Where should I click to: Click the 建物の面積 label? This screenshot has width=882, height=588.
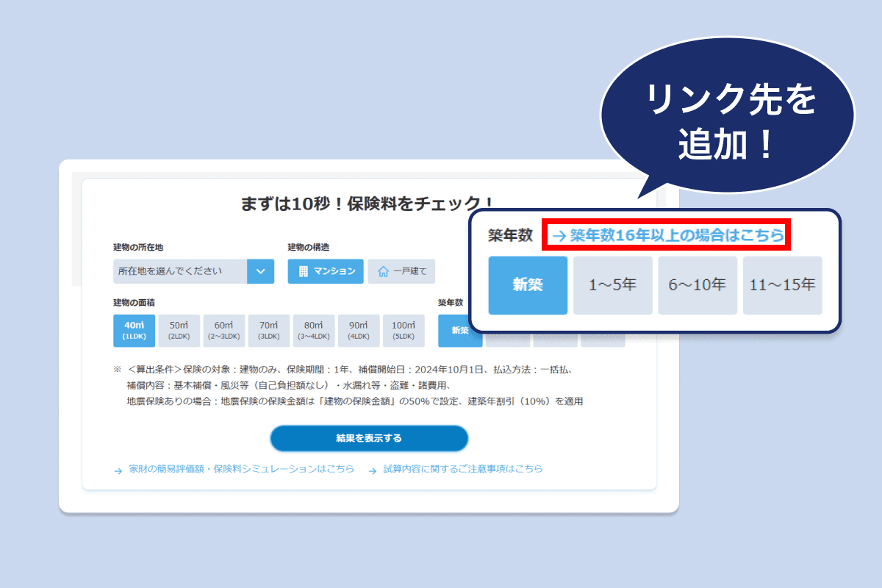coord(134,302)
